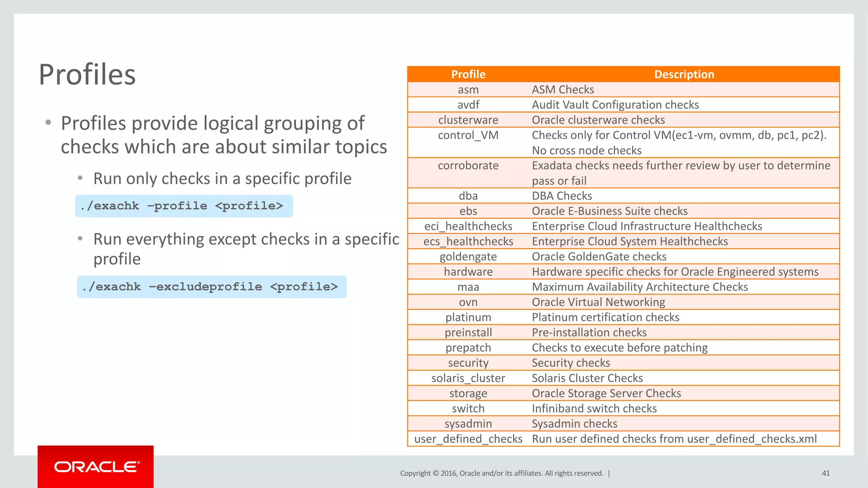Select the sysadmin profile cell
868x488 pixels.
click(468, 424)
